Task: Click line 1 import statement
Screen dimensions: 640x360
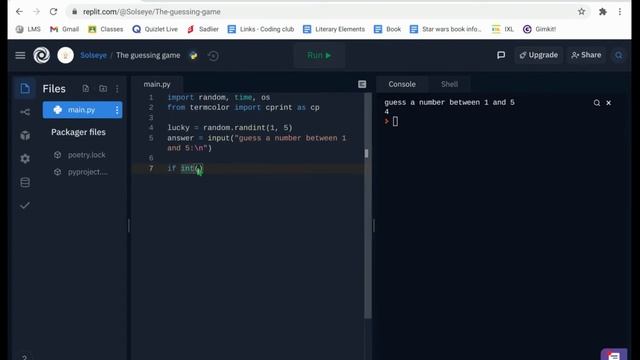Action: [218, 98]
